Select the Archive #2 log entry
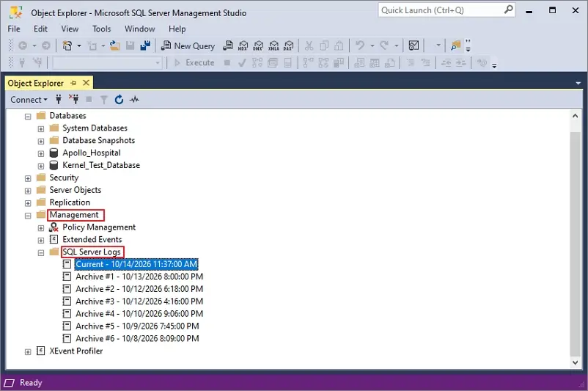This screenshot has height=391, width=588. point(139,289)
